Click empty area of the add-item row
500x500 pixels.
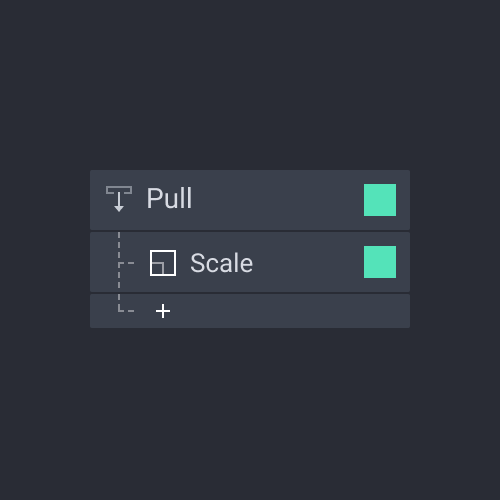283,311
